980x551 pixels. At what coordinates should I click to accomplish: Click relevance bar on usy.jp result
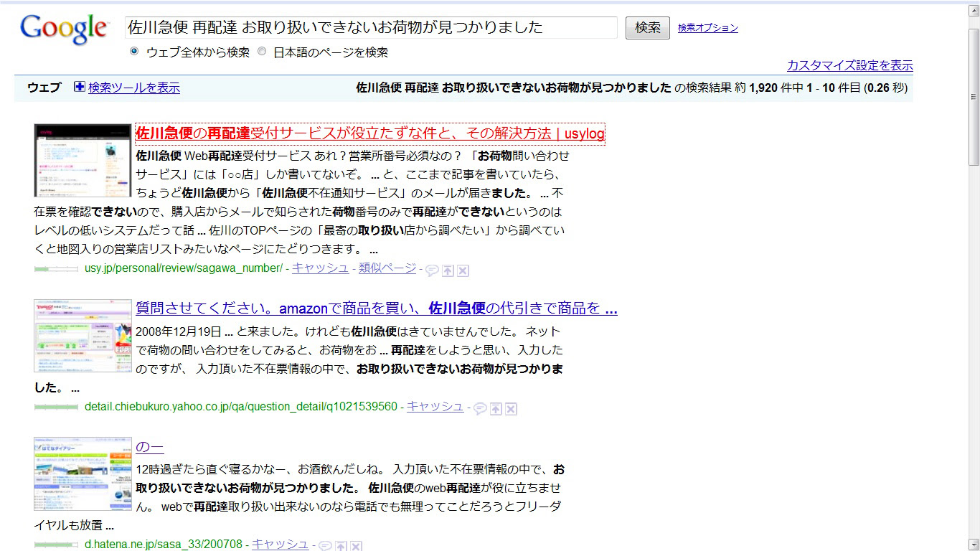click(x=56, y=270)
